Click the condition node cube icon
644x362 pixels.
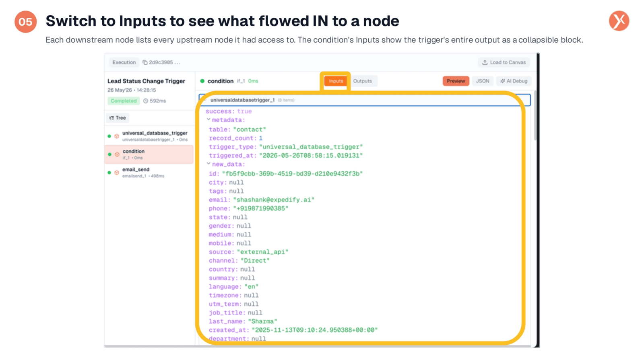pyautogui.click(x=117, y=154)
